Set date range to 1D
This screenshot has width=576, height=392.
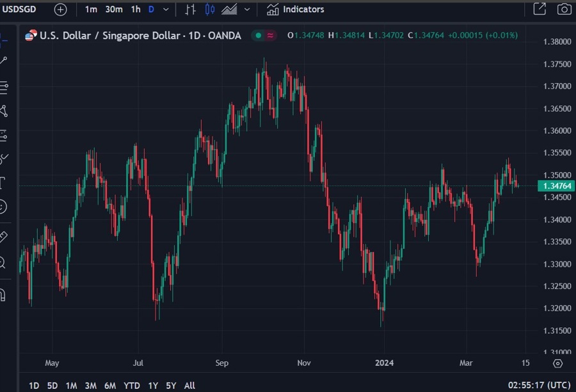pos(34,386)
